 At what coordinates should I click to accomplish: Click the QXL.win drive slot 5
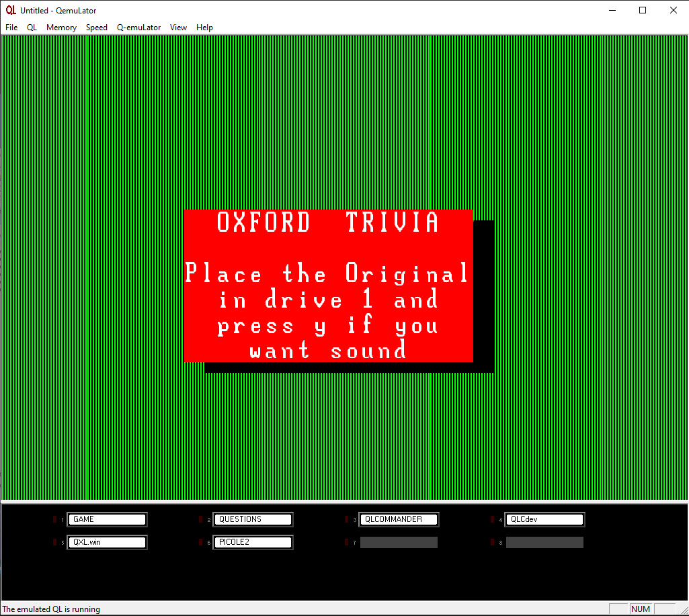click(108, 542)
